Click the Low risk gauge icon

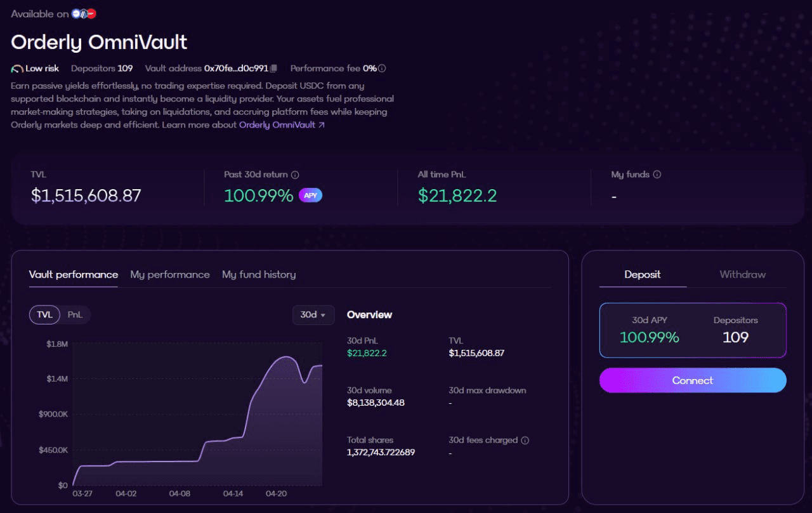pos(17,69)
